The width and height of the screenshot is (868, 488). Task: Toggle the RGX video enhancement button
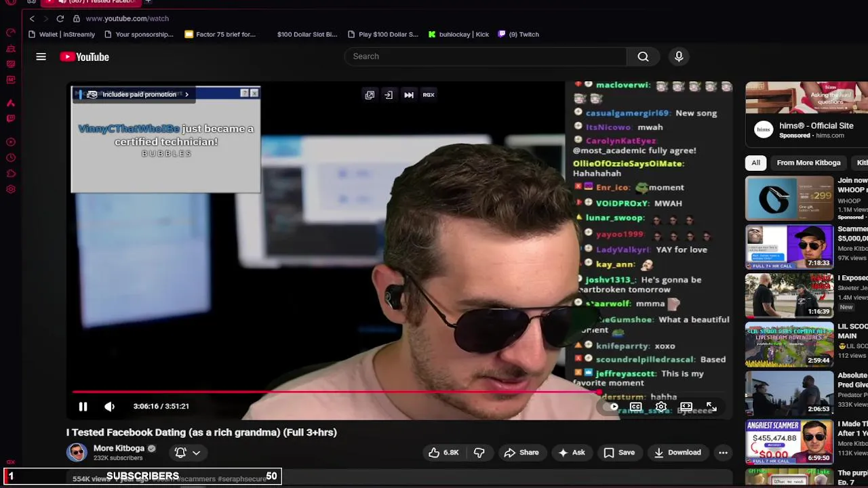(429, 95)
